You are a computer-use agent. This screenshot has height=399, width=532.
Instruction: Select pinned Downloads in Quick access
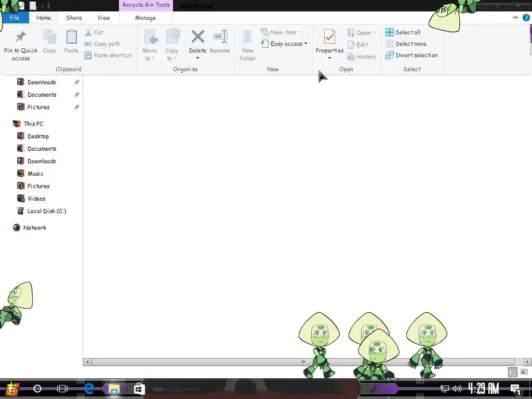click(x=42, y=82)
